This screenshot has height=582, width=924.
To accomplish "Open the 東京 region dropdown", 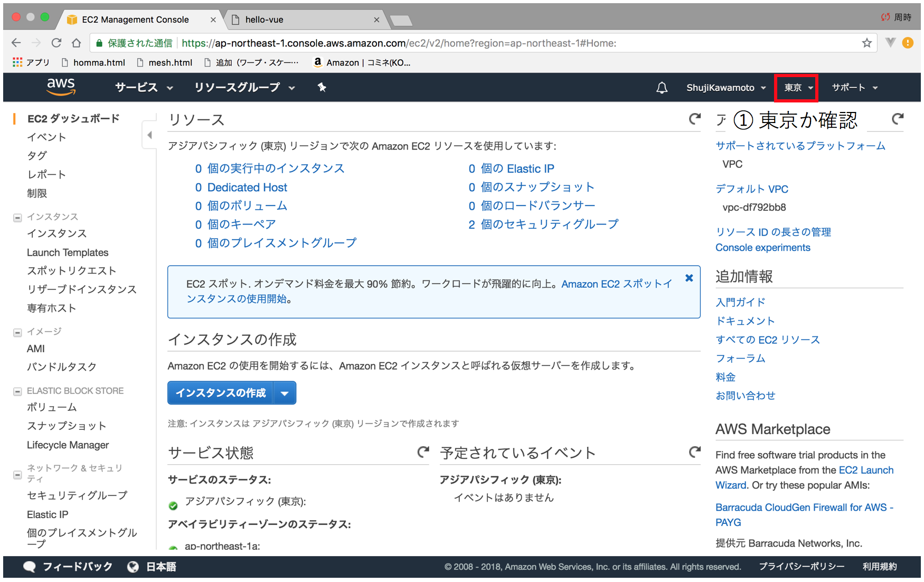I will 797,88.
